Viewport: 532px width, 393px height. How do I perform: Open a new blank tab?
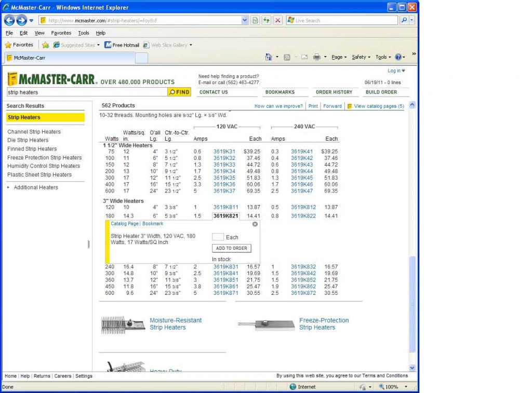tap(141, 58)
